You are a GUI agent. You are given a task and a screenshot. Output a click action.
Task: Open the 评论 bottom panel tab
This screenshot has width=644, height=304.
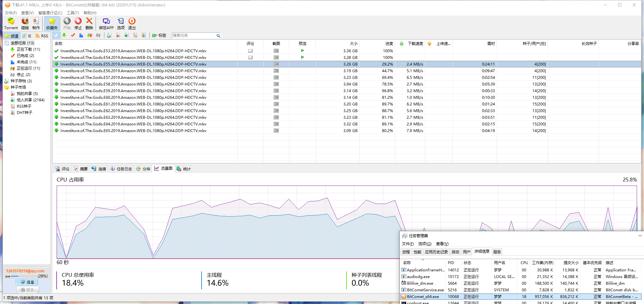click(x=62, y=169)
